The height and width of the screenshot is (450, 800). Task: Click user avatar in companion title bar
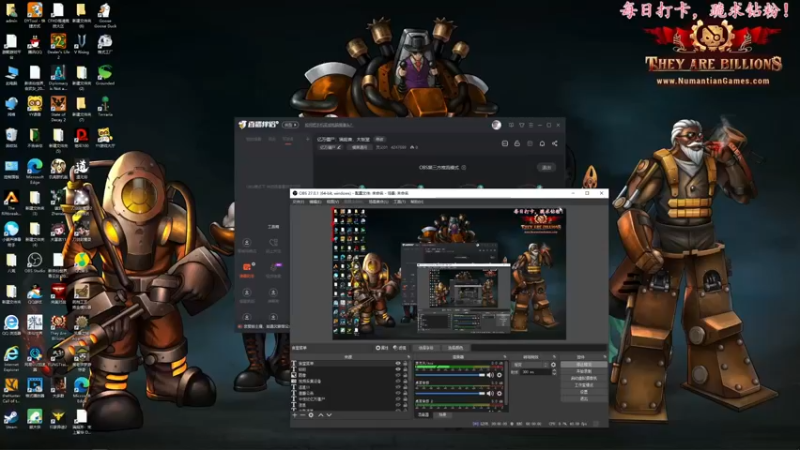pyautogui.click(x=496, y=125)
